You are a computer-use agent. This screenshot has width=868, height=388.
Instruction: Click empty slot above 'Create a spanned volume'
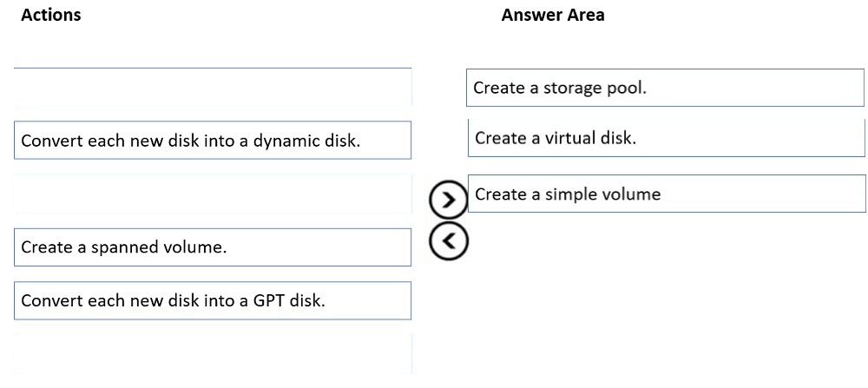click(213, 194)
